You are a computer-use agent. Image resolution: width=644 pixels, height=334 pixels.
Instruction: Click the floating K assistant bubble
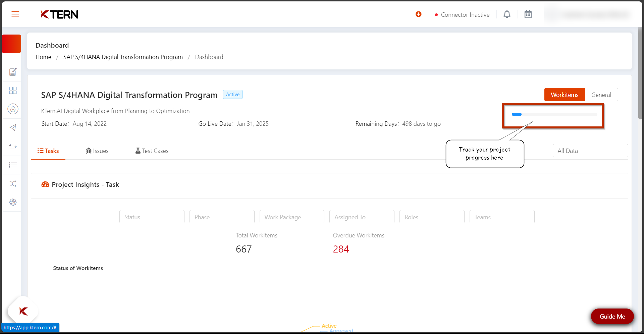23,311
